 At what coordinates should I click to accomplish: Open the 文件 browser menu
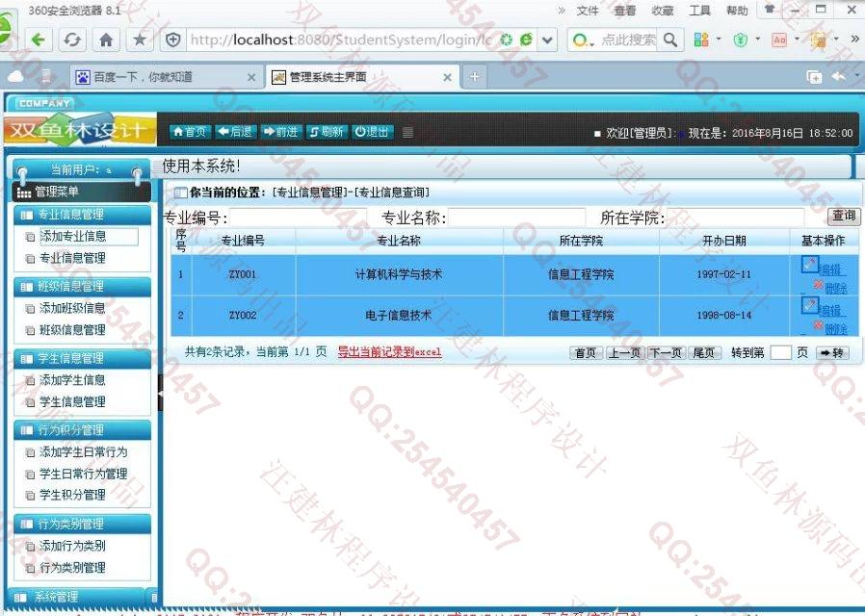tap(588, 11)
